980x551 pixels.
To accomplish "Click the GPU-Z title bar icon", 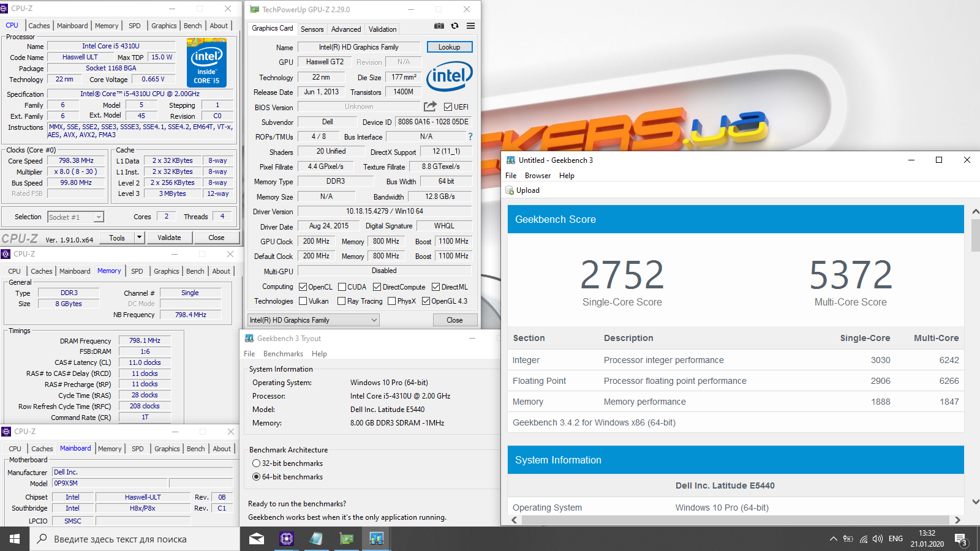I will click(x=254, y=9).
